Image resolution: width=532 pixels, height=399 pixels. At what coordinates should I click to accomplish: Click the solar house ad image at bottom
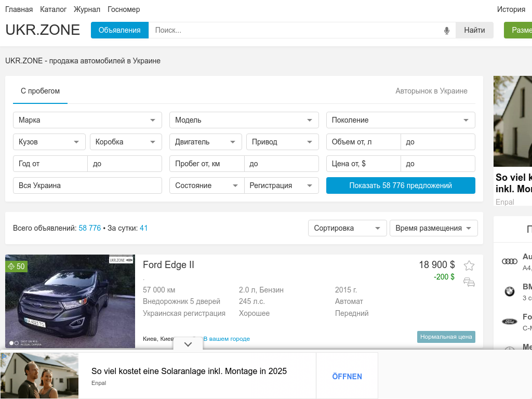point(39,376)
